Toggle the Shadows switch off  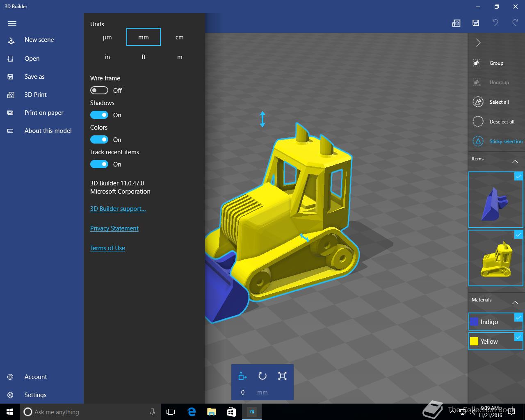click(x=99, y=115)
